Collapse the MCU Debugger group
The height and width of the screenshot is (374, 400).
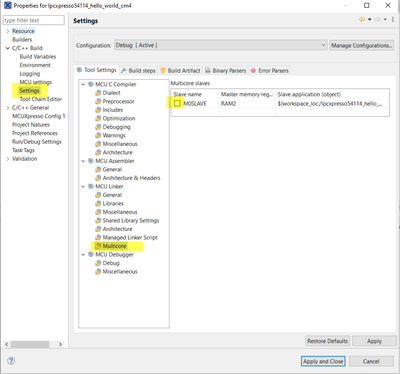(x=83, y=255)
